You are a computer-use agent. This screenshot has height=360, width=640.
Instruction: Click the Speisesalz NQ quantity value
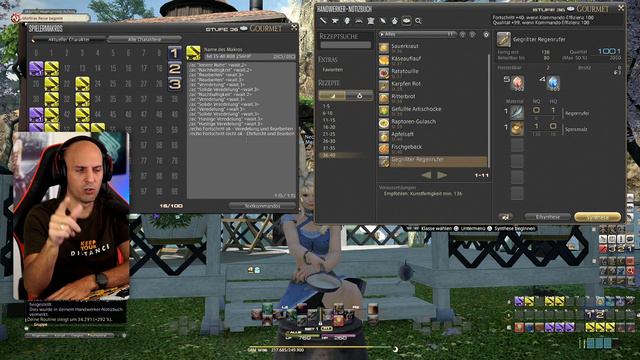coord(536,126)
